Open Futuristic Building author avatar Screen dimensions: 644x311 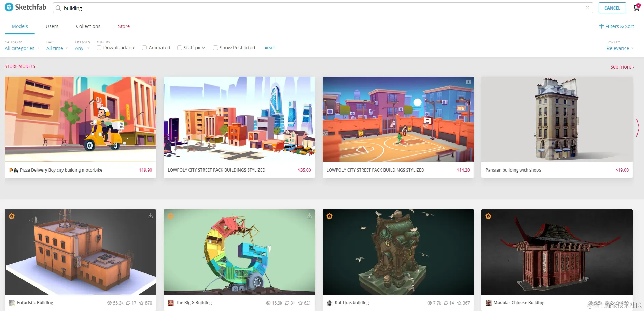coord(12,303)
